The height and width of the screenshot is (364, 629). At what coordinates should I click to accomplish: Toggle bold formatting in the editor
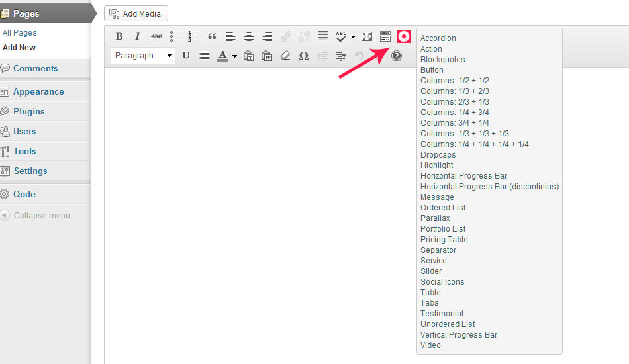click(x=119, y=36)
